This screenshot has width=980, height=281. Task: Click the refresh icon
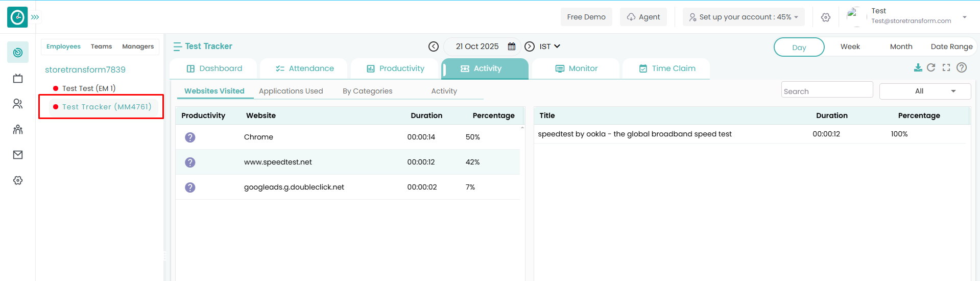(x=931, y=67)
